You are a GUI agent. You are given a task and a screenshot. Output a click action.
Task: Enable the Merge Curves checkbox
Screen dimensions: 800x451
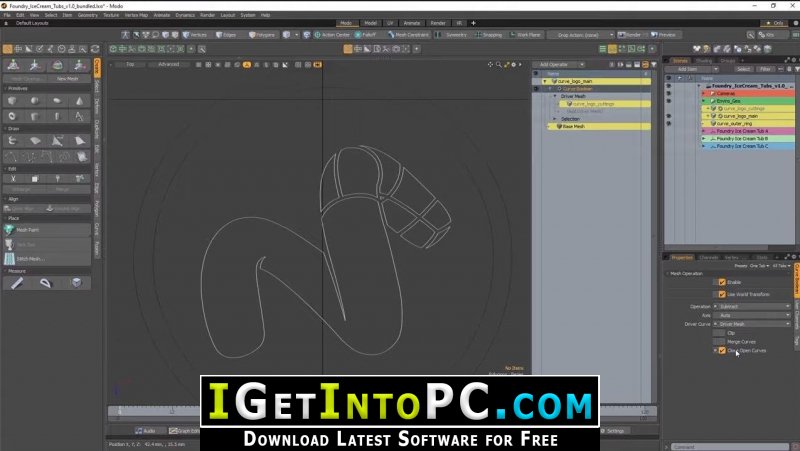coord(719,341)
